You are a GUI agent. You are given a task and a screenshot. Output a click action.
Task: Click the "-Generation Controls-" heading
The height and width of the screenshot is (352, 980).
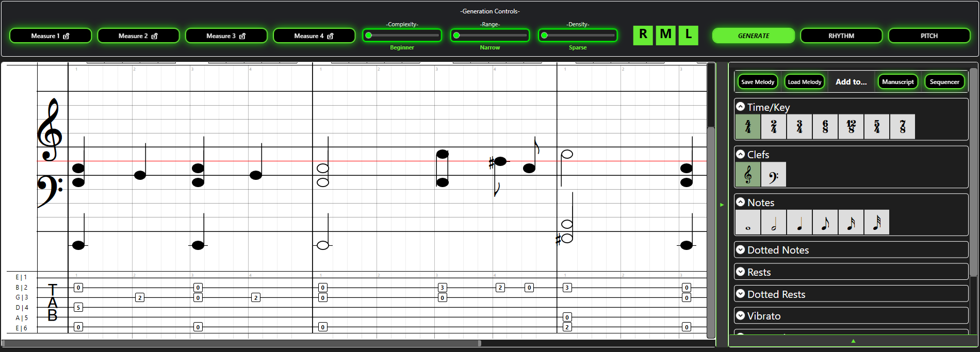(490, 11)
